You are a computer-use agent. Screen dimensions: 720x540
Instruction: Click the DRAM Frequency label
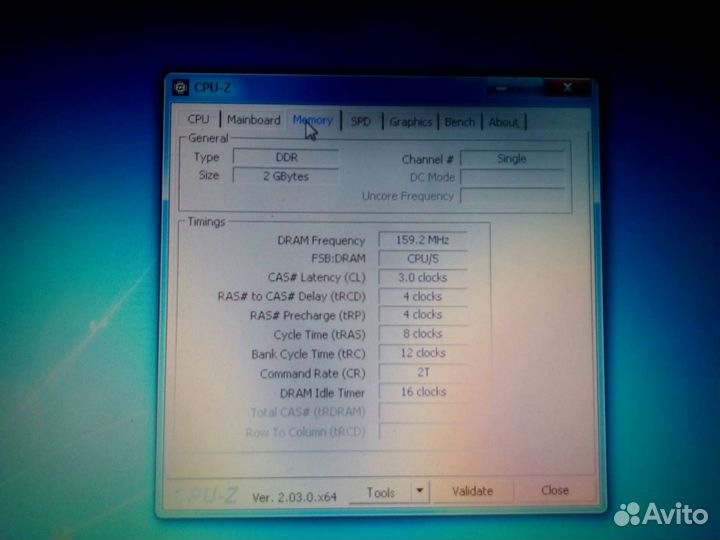pos(321,241)
